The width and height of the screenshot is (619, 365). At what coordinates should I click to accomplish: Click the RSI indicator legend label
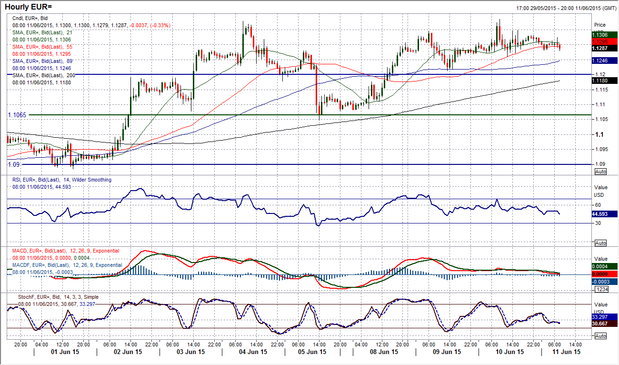click(x=62, y=180)
